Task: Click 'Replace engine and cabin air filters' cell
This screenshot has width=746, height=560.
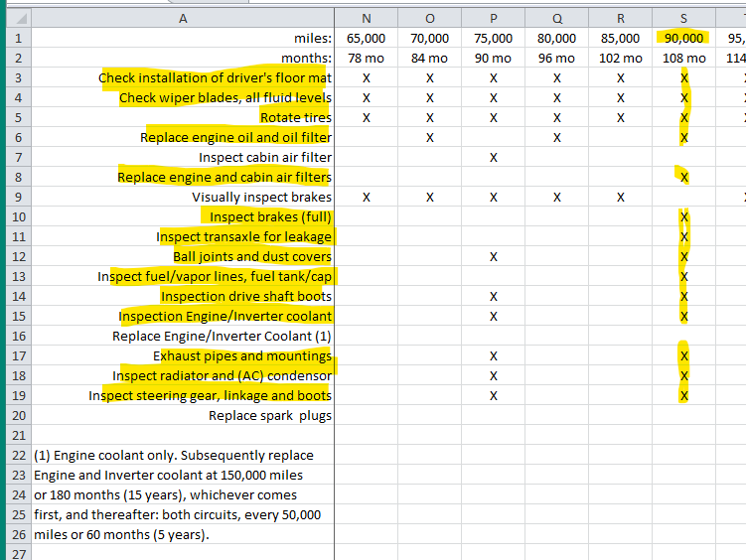Action: [x=183, y=178]
